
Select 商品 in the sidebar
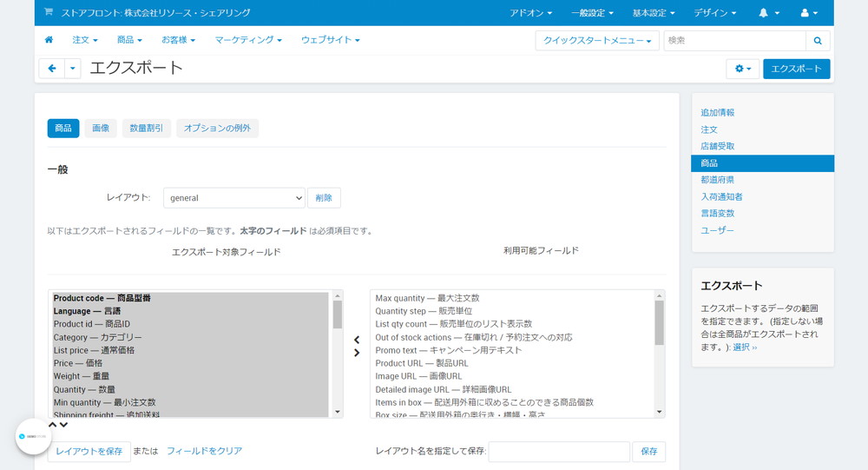762,163
